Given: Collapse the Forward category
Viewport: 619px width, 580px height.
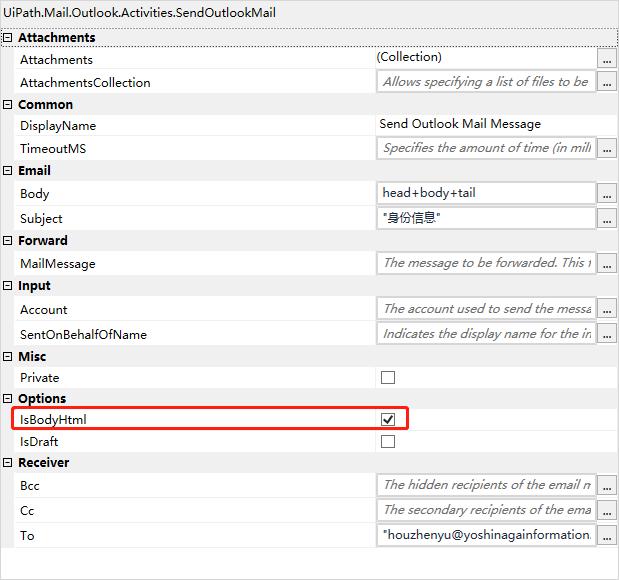Looking at the screenshot, I should tap(8, 240).
